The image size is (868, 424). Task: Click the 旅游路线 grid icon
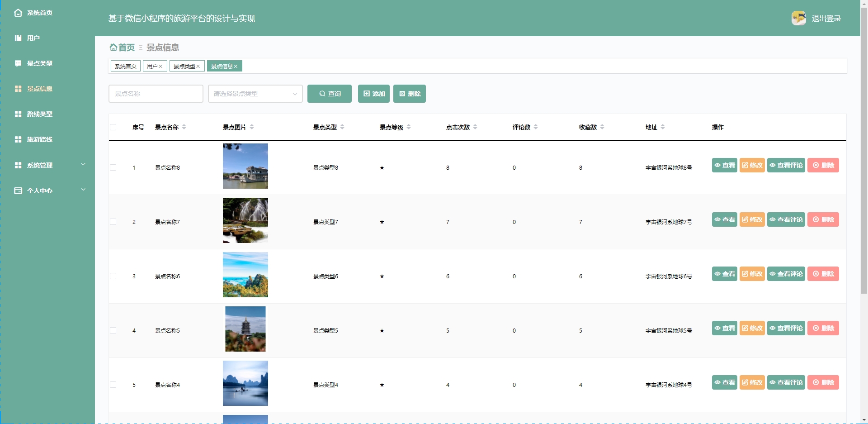pos(18,139)
